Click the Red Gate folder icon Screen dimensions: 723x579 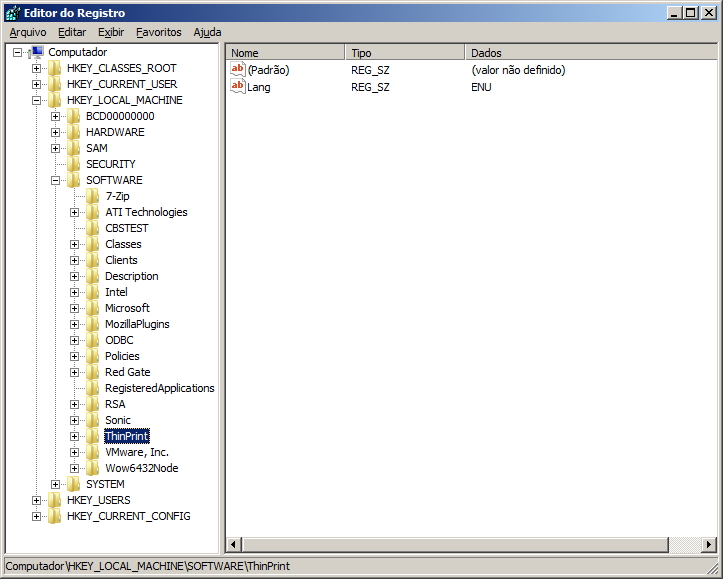(92, 372)
